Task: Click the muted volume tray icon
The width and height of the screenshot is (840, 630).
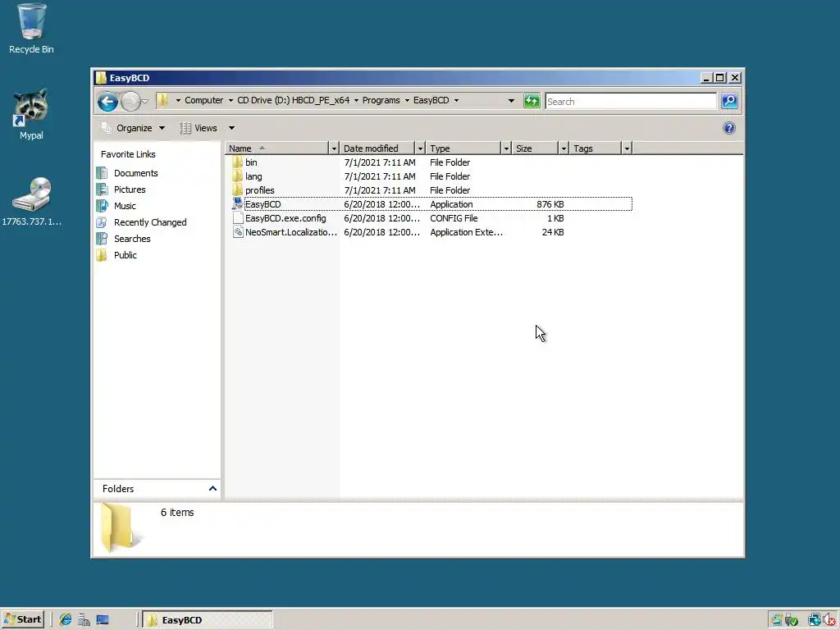Action: tap(831, 620)
